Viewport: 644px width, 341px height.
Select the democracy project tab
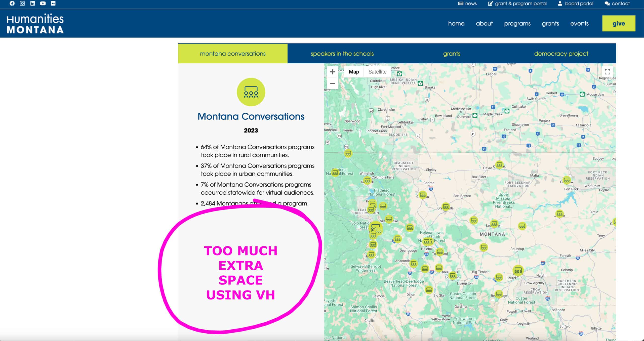click(561, 54)
